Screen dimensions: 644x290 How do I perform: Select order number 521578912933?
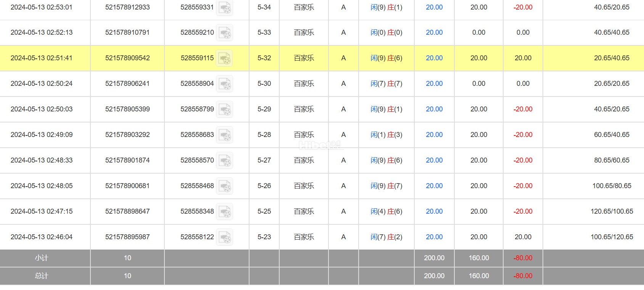coord(127,7)
